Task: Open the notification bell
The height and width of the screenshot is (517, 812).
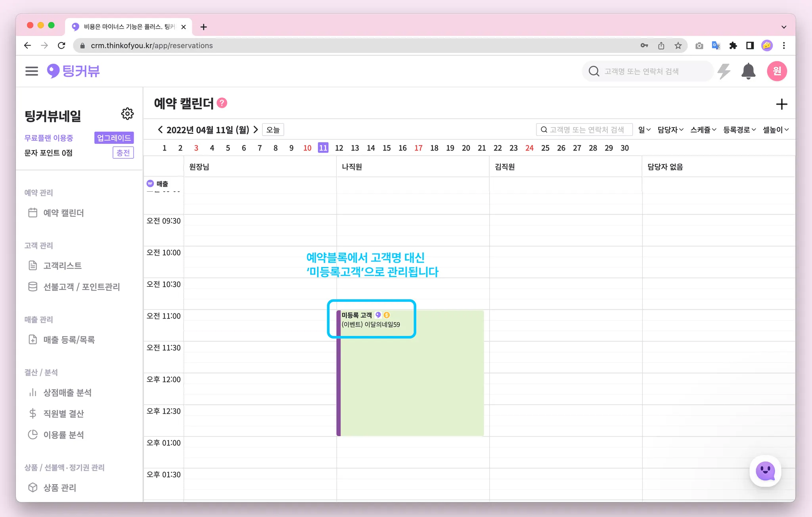Action: click(x=748, y=71)
